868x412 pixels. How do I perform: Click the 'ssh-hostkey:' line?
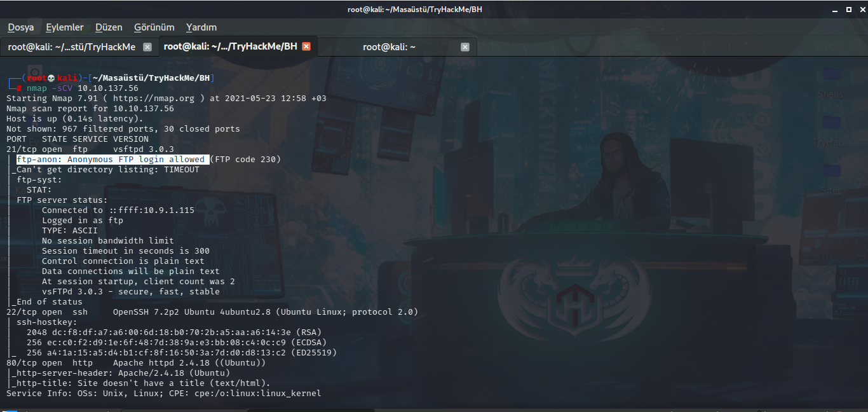47,322
